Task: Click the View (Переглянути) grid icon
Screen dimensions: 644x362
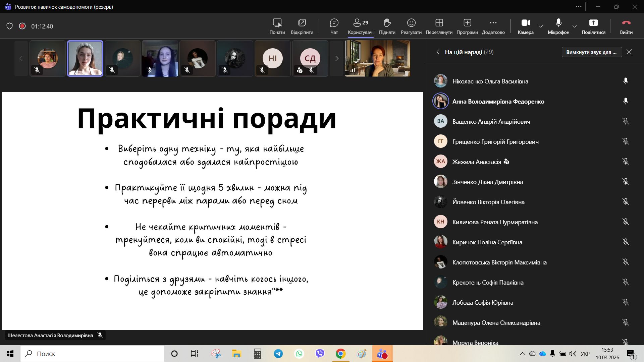Action: 439,23
